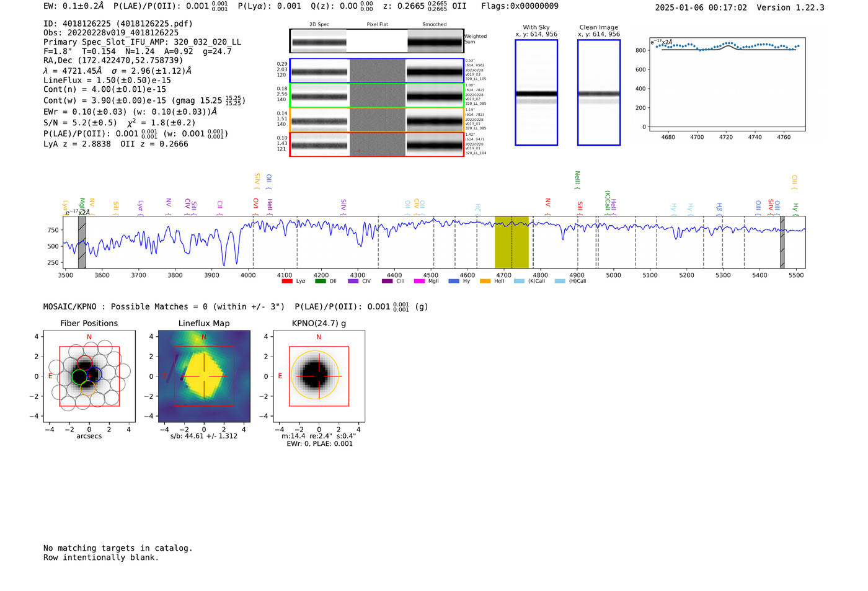
Task: Click the Weighted Sum spectrum strip
Action: tap(377, 42)
